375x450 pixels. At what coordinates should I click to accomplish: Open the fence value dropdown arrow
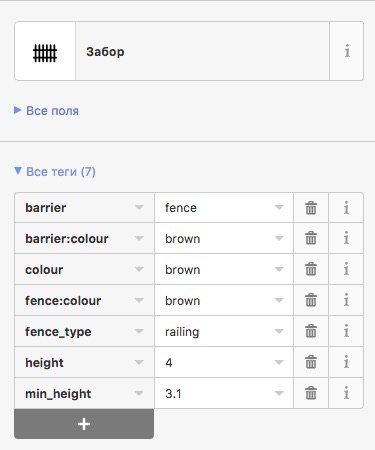point(279,207)
